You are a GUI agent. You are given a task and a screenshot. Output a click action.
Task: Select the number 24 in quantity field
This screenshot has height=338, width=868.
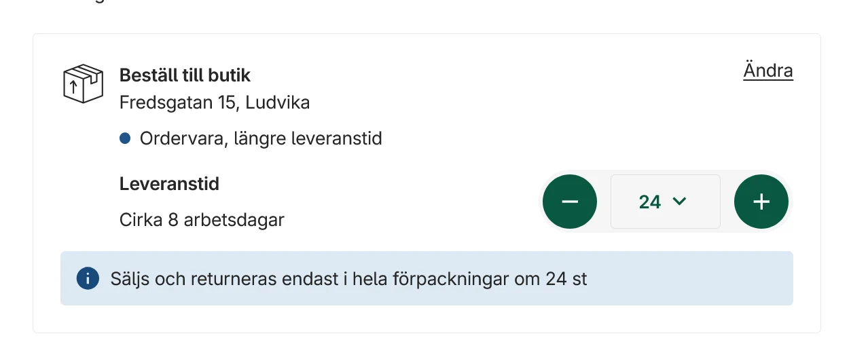click(x=650, y=202)
